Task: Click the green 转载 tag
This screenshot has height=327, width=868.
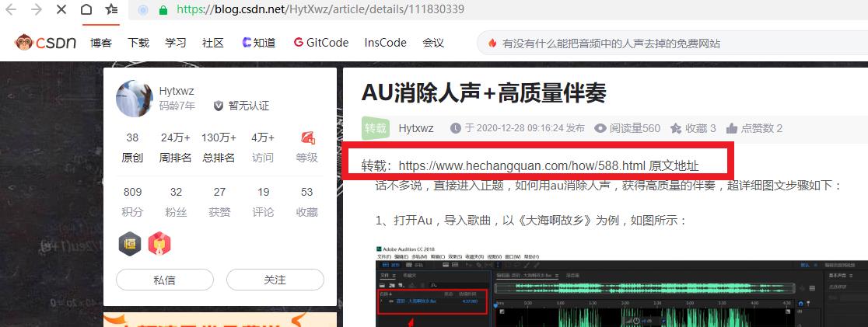Action: click(x=376, y=128)
